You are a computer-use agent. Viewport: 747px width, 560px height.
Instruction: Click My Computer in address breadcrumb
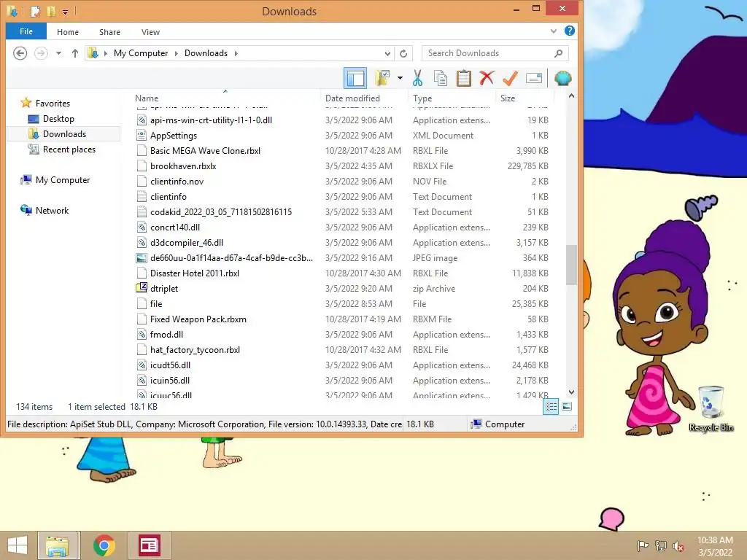click(141, 52)
